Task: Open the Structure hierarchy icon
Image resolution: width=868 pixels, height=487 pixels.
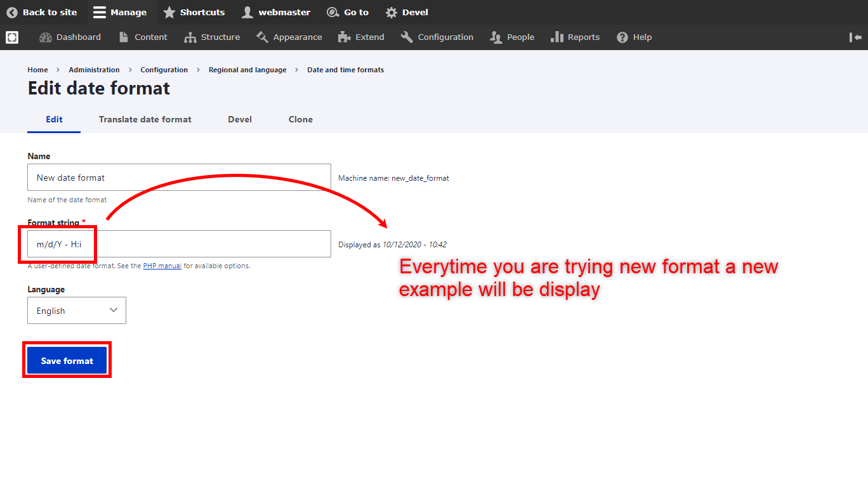Action: pyautogui.click(x=190, y=37)
